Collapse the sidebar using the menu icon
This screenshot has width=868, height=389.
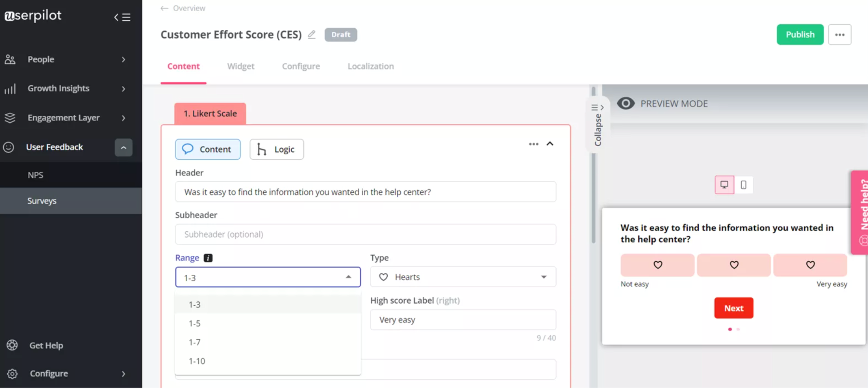click(x=122, y=17)
